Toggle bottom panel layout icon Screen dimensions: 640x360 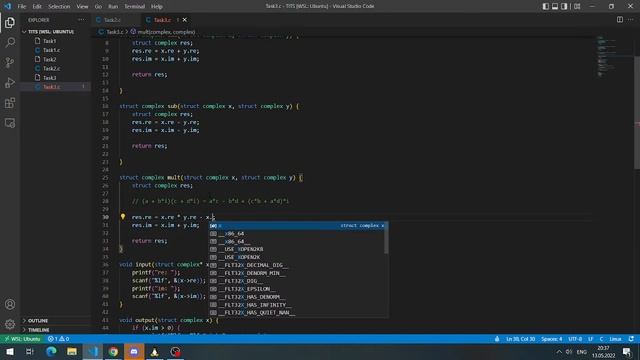point(555,6)
